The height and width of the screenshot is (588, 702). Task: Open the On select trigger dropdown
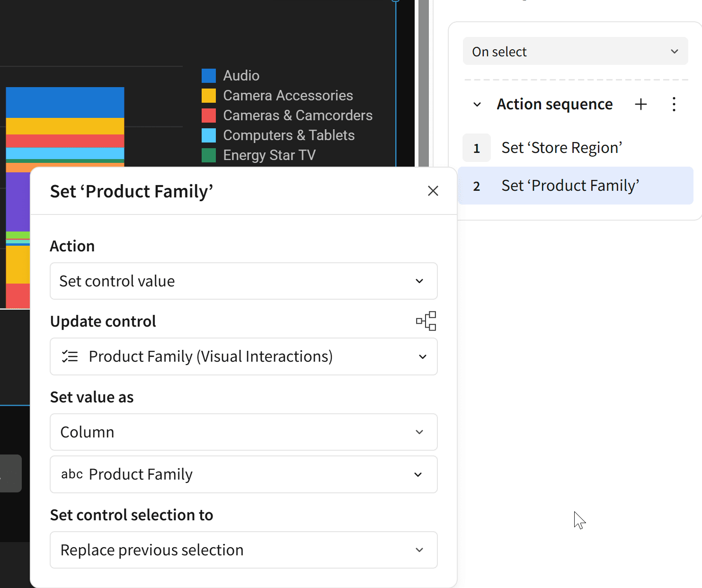575,51
